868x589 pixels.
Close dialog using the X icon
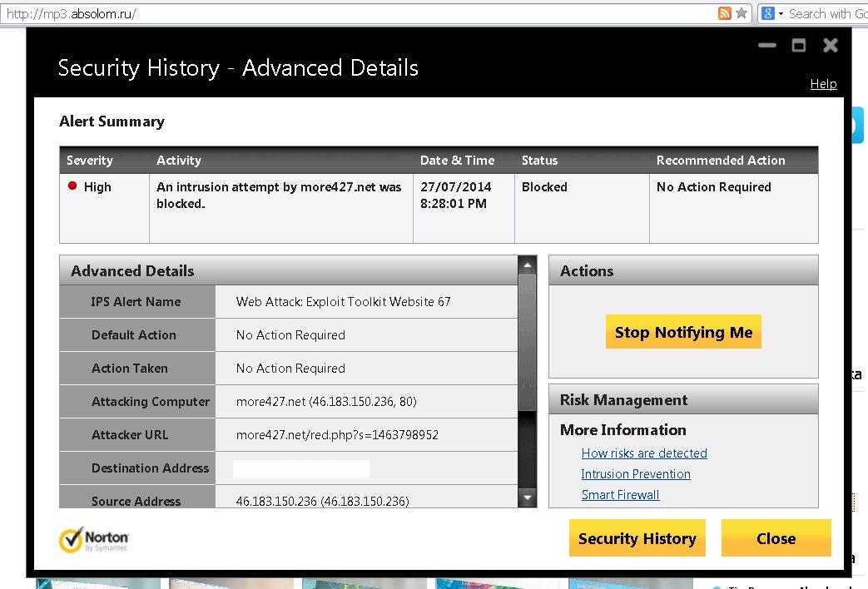[x=831, y=46]
